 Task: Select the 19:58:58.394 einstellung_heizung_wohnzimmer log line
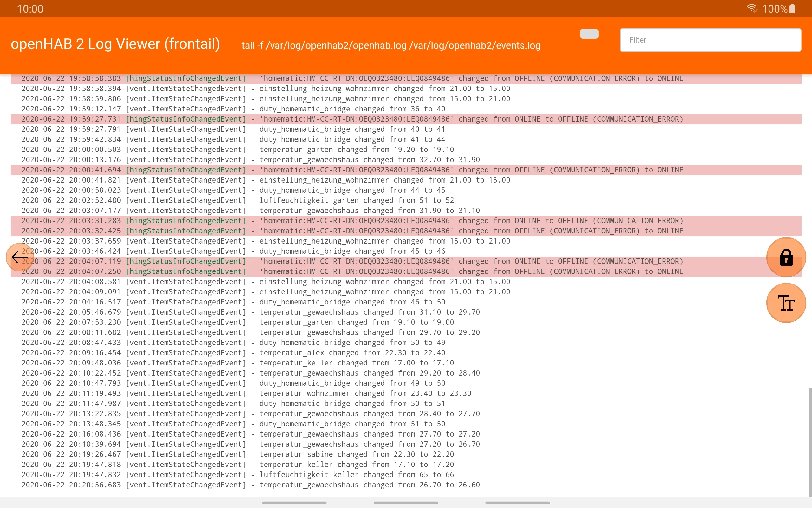[406, 89]
